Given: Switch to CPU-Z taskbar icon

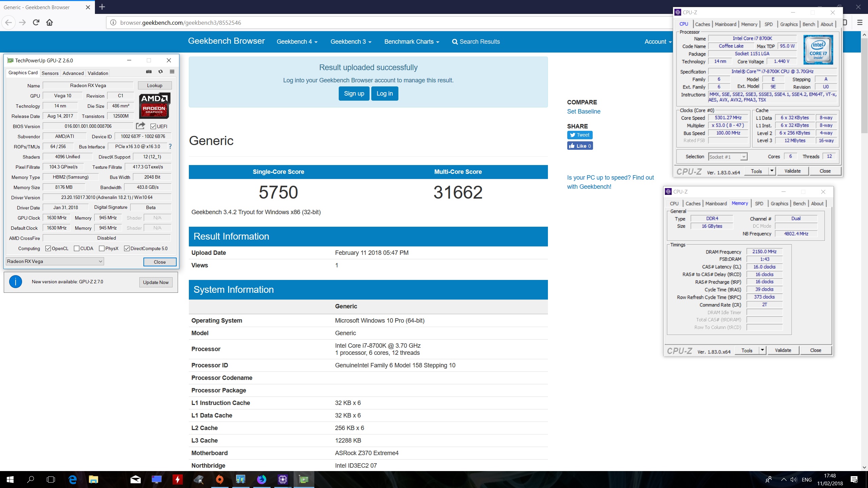Looking at the screenshot, I should (282, 479).
